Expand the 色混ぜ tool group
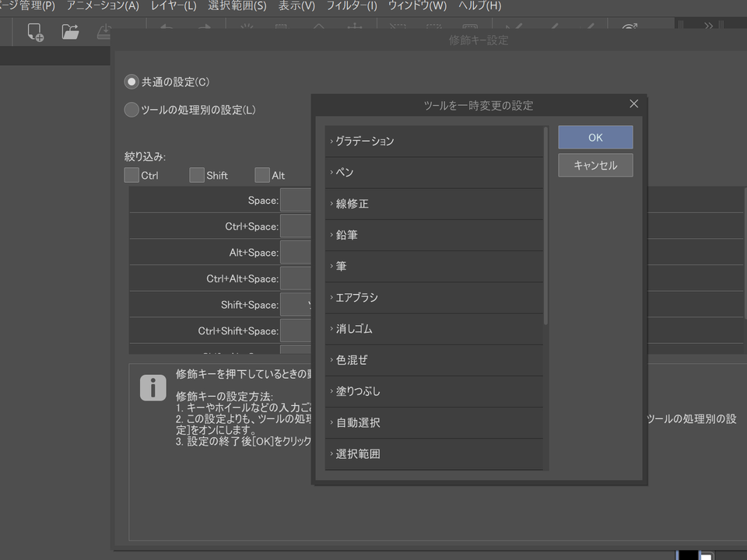Viewport: 747px width, 560px height. pos(331,360)
